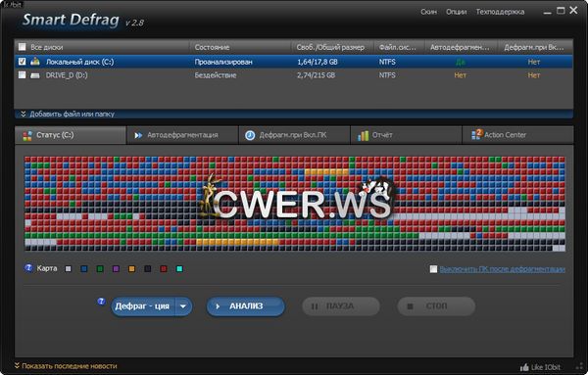The width and height of the screenshot is (588, 375).
Task: Click the Like IObit thumbs-up icon
Action: click(524, 367)
